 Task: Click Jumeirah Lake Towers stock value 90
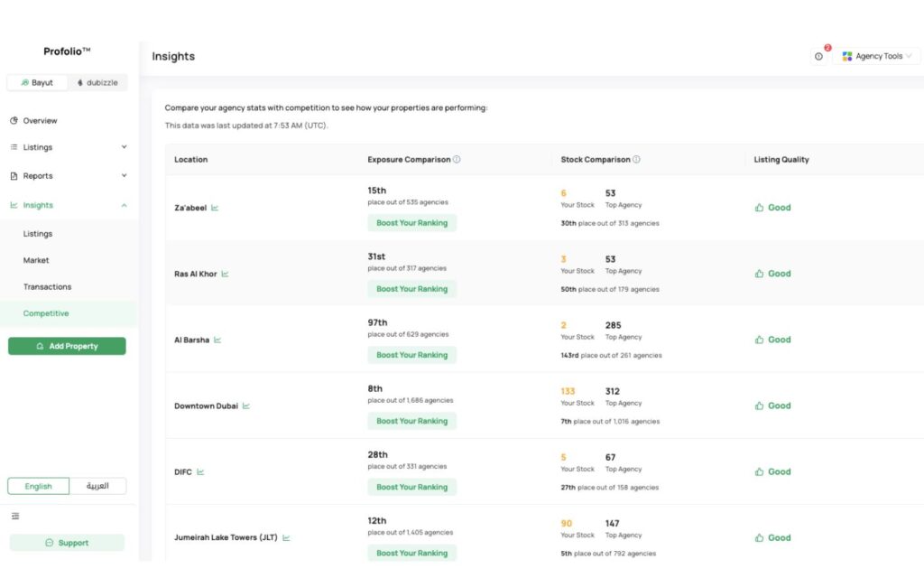coord(567,523)
